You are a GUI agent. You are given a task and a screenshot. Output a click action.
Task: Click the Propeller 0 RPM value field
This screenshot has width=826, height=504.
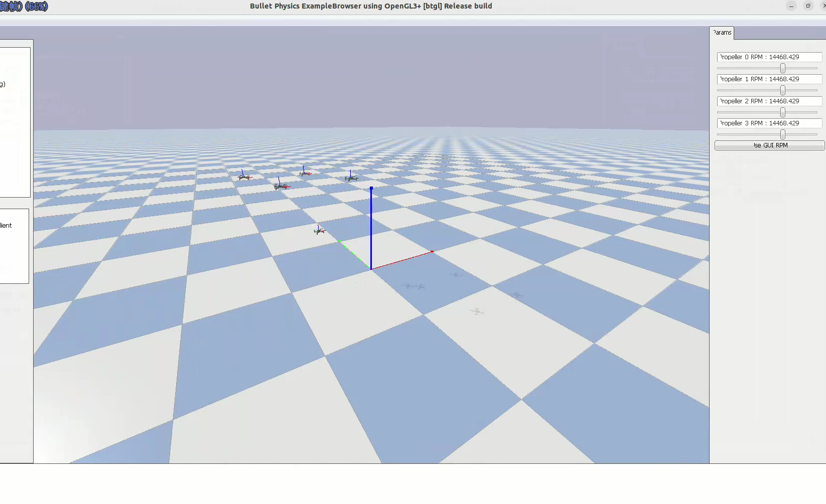coord(769,57)
